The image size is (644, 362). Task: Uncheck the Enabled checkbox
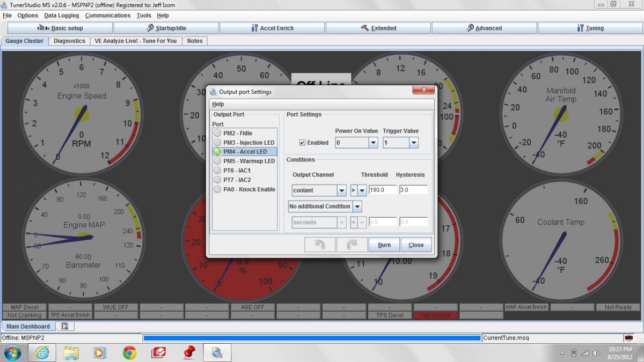[303, 143]
